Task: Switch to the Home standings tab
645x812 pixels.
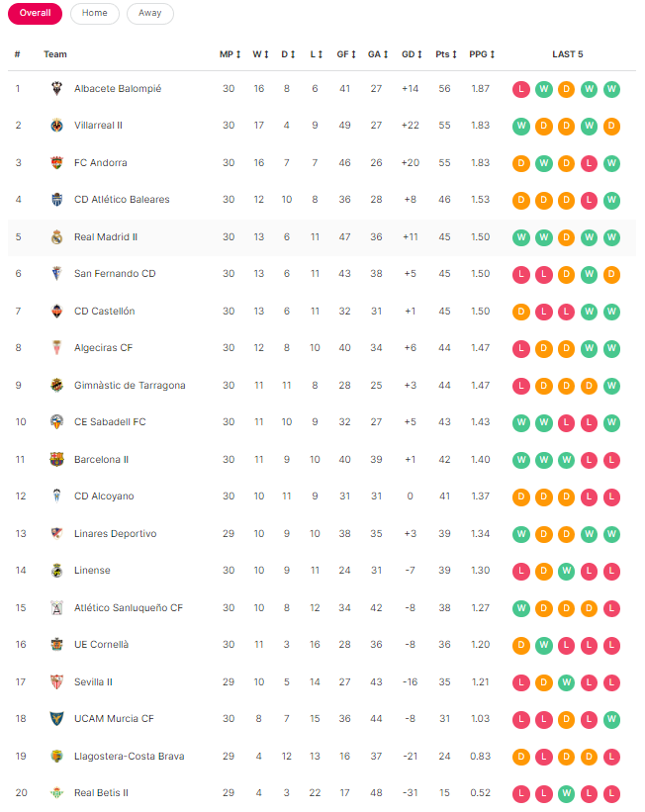Action: pyautogui.click(x=95, y=14)
